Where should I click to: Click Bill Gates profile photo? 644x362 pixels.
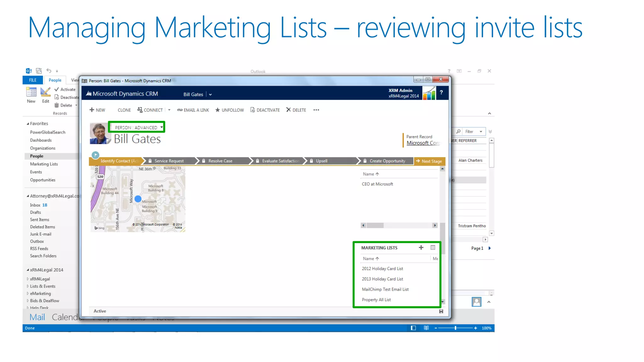click(x=100, y=134)
